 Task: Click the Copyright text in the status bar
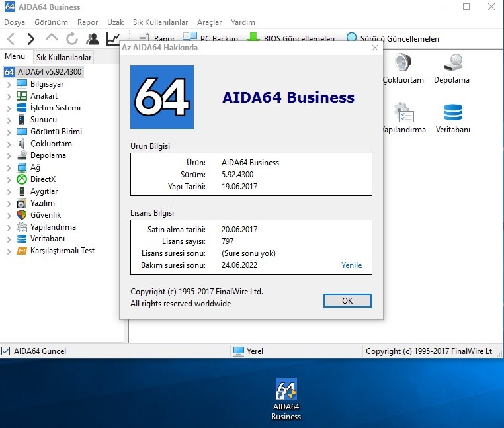(429, 351)
